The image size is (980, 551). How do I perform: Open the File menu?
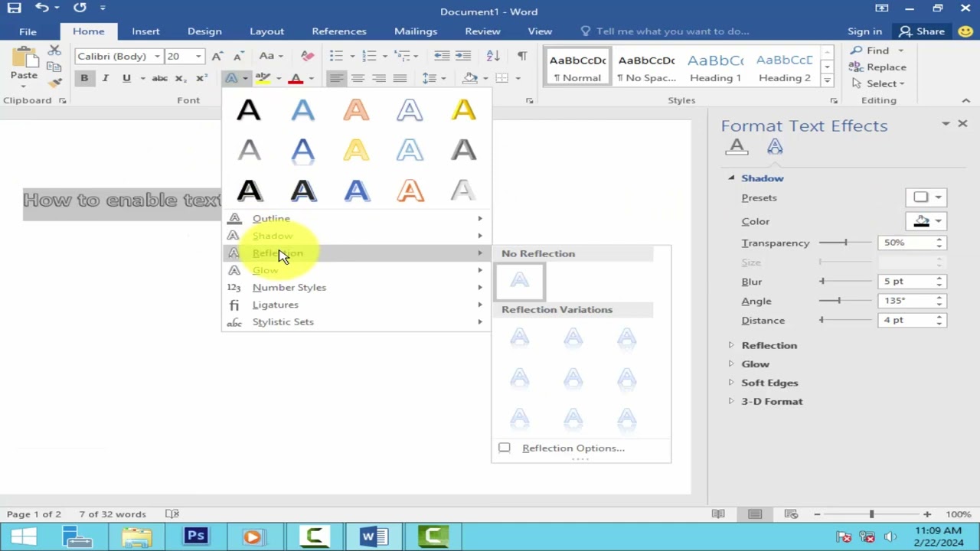[28, 31]
